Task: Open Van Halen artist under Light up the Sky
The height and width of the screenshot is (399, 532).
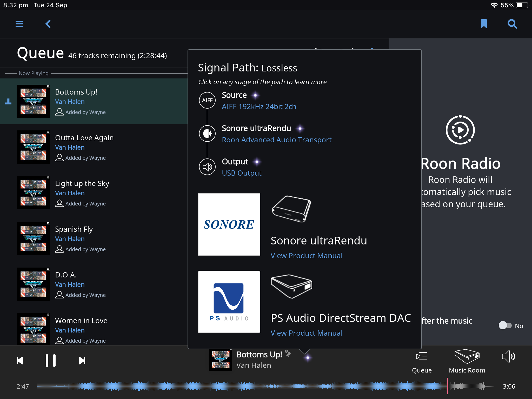Action: [x=70, y=193]
